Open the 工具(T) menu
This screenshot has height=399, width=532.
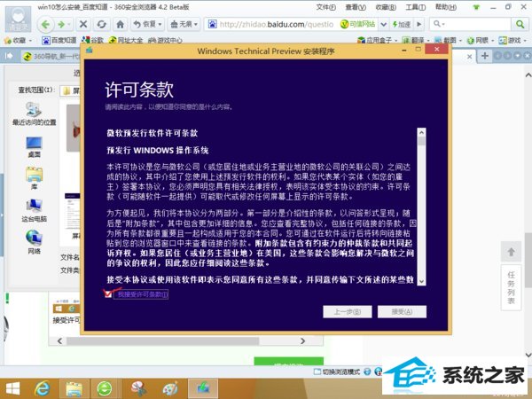[x=415, y=7]
